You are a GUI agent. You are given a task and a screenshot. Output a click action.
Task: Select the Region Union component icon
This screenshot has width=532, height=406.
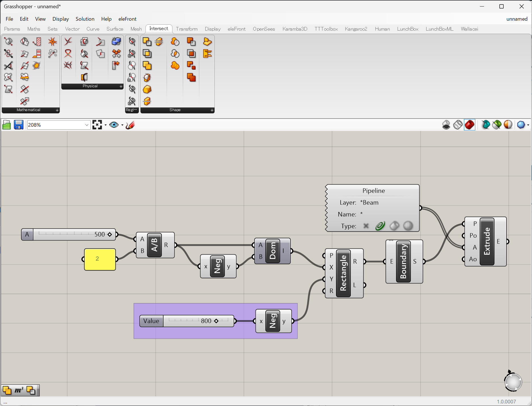pyautogui.click(x=175, y=42)
